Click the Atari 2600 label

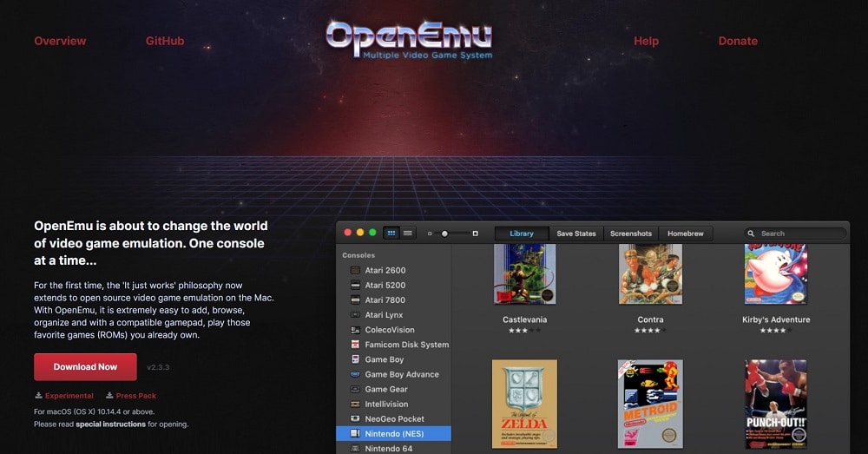tap(385, 270)
